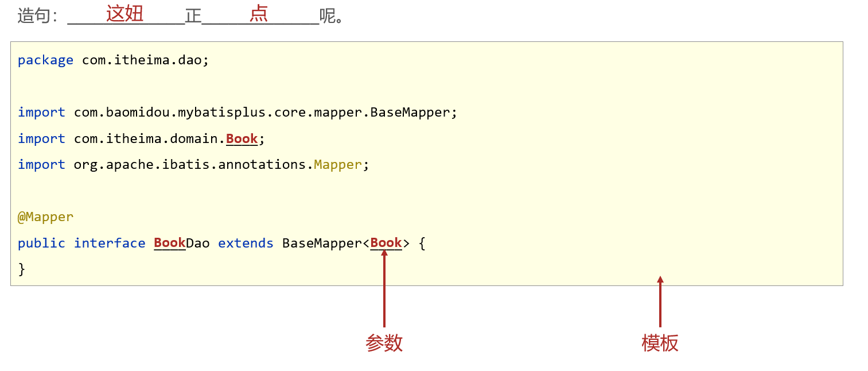Click the BaseMapper import line
The width and height of the screenshot is (868, 371).
[x=238, y=113]
